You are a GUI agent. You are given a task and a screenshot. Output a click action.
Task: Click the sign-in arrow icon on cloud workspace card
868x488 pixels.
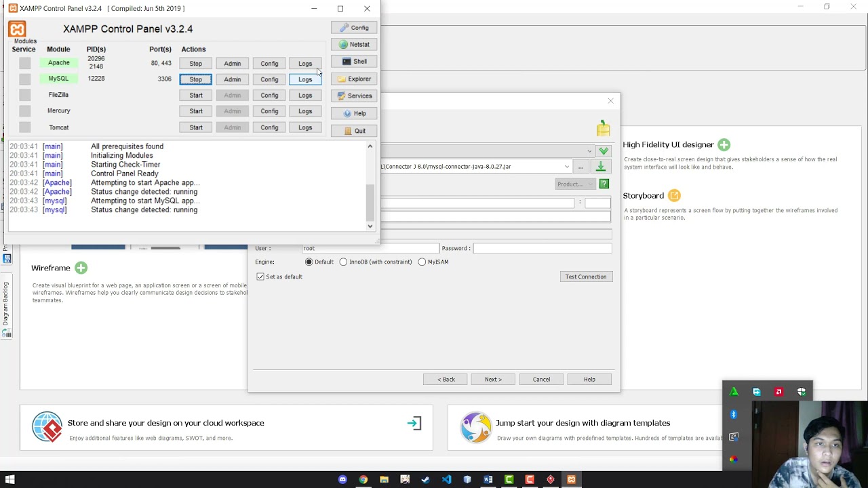tap(414, 424)
